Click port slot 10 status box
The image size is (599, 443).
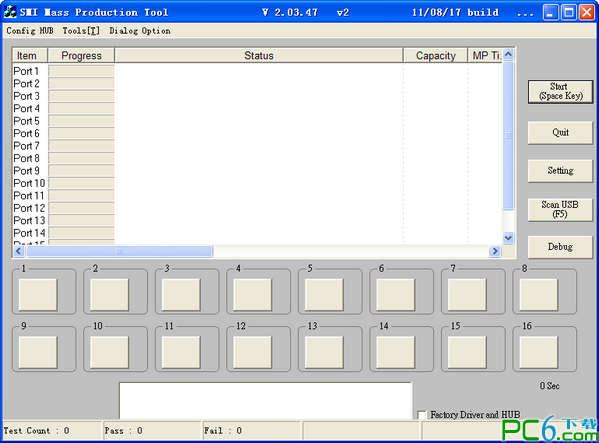coord(109,352)
